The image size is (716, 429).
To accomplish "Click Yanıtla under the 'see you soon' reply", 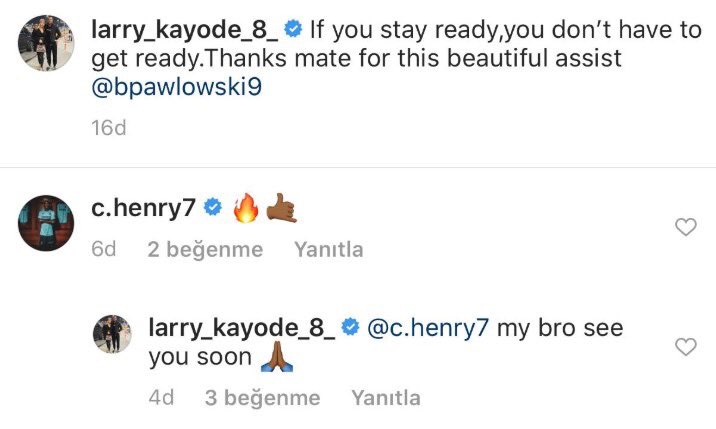I will tap(386, 397).
